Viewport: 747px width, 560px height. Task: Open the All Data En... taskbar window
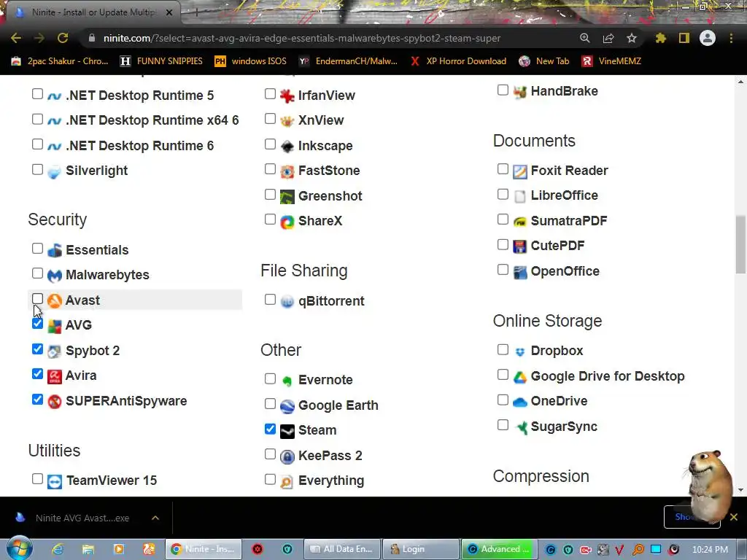(x=342, y=549)
